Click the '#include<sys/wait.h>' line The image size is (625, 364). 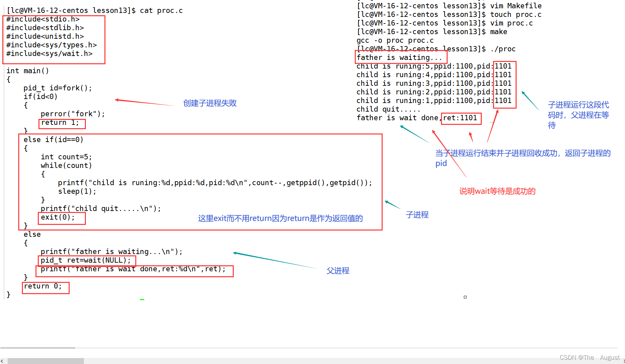49,54
